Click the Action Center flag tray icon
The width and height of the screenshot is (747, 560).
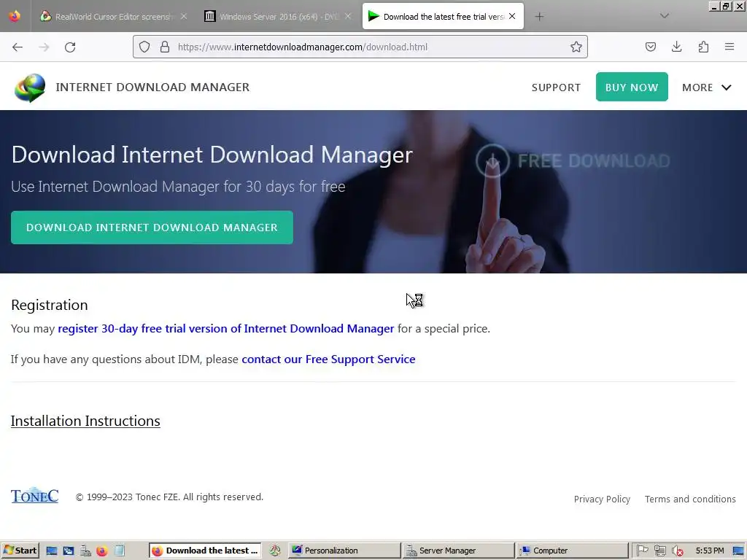tap(642, 551)
